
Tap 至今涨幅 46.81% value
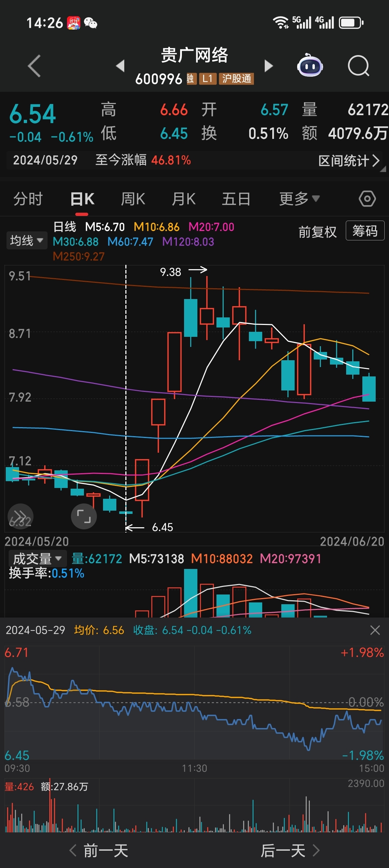(x=171, y=160)
